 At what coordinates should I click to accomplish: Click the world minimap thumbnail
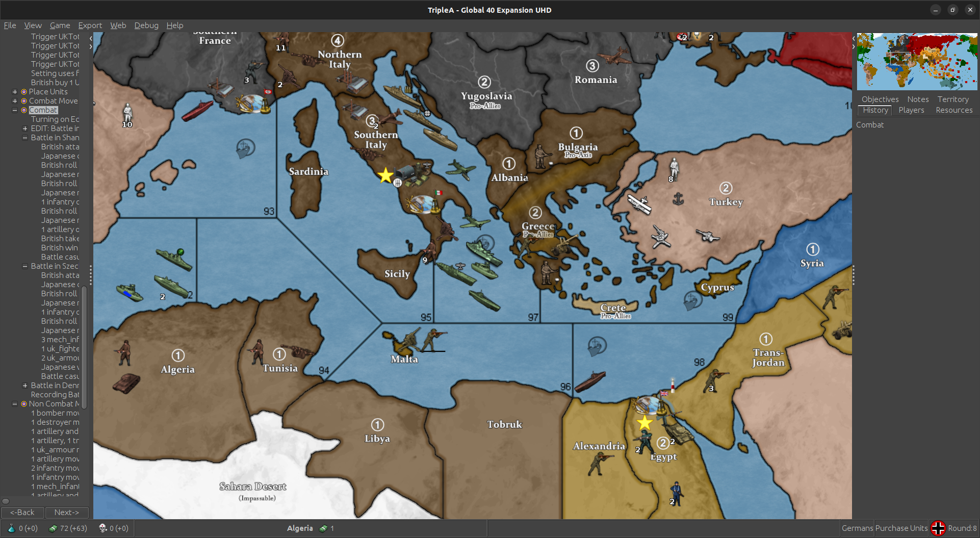(x=917, y=62)
